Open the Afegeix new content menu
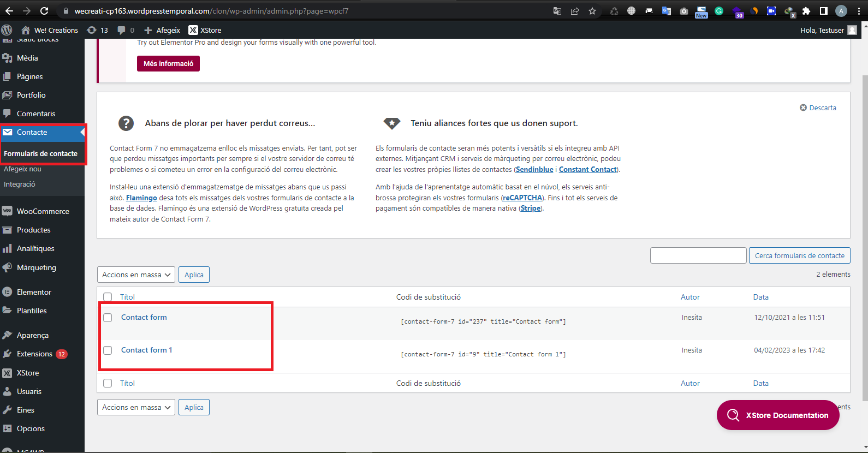Viewport: 868px width, 453px height. [162, 30]
